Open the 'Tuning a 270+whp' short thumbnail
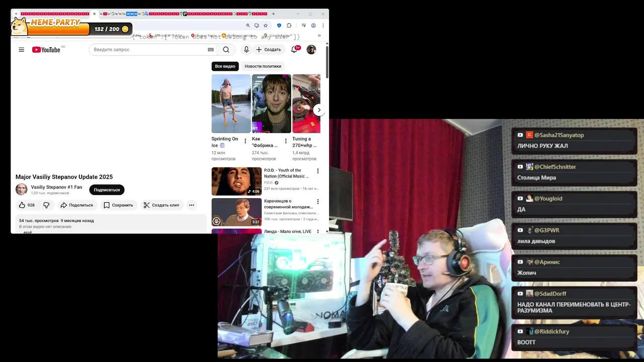Screen dimensions: 644x362 click(306, 104)
